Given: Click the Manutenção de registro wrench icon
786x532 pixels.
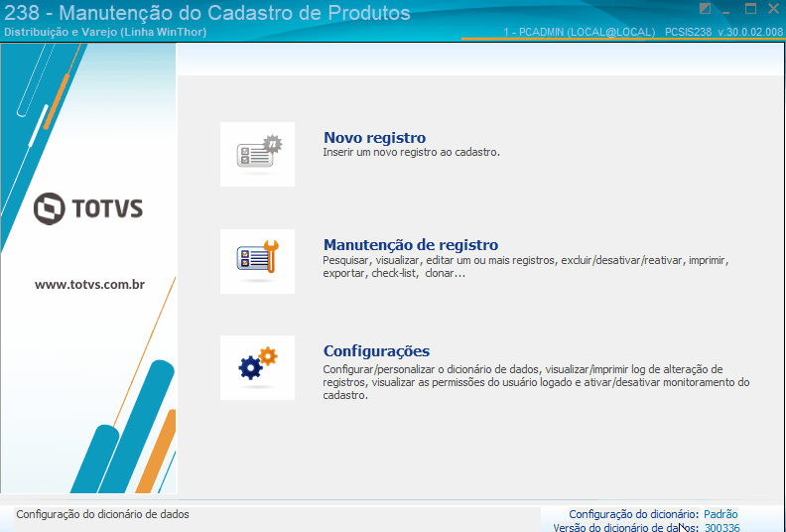Looking at the screenshot, I should click(x=258, y=261).
